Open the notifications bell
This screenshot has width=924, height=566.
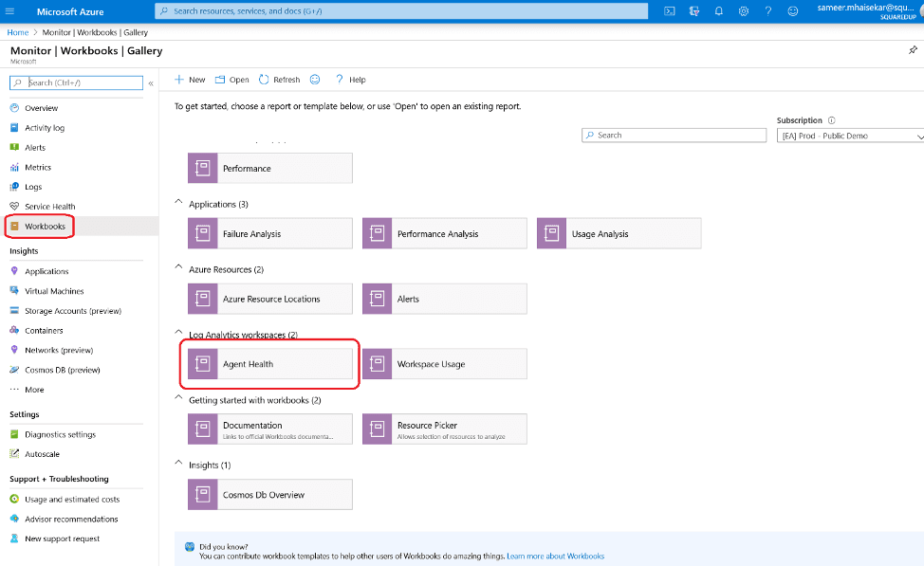(x=719, y=11)
